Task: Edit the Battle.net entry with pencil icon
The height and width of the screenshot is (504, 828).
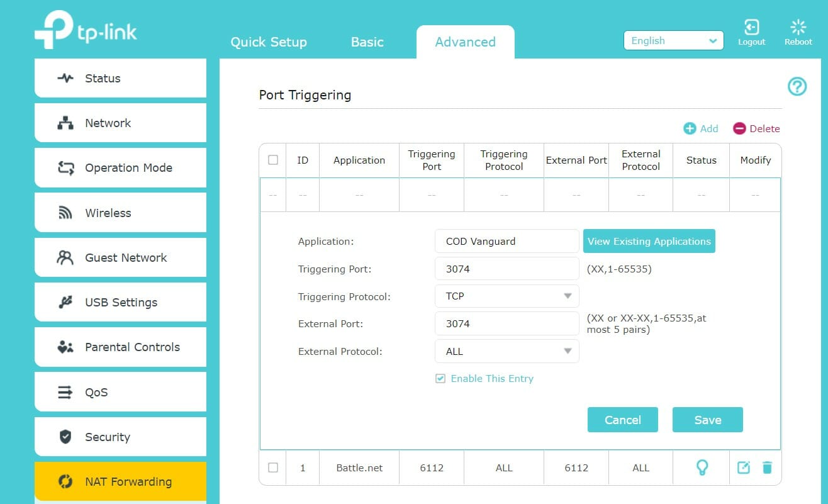Action: pyautogui.click(x=743, y=468)
